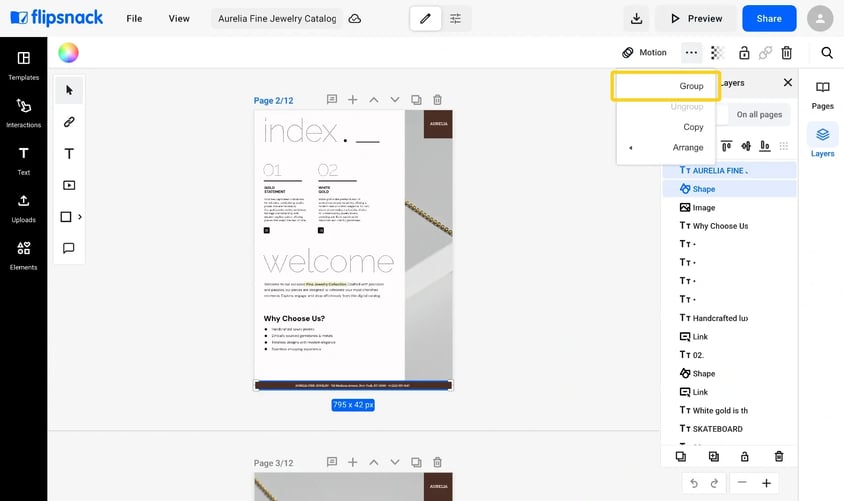Move Page 2/12 up

(x=374, y=100)
